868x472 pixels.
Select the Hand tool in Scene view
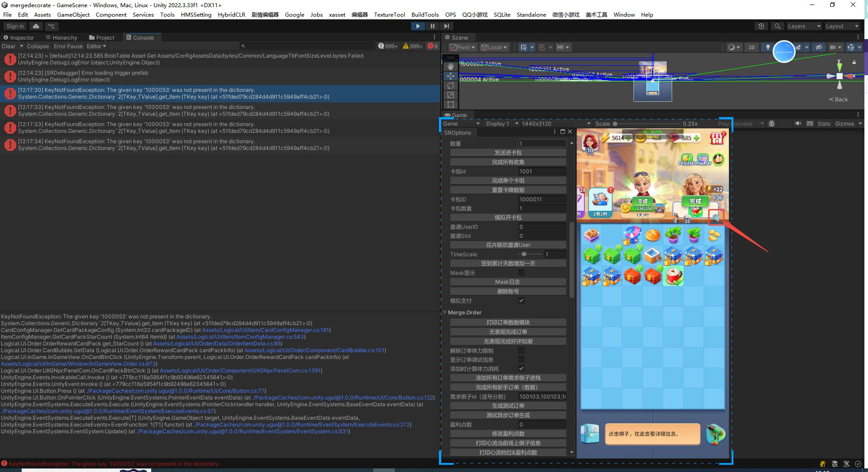pos(451,66)
